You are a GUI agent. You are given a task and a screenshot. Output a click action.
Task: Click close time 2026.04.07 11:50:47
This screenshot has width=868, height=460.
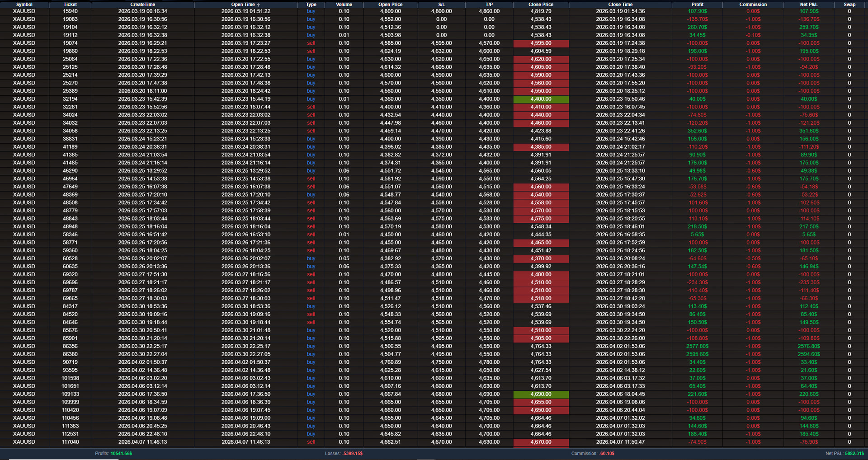[620, 442]
